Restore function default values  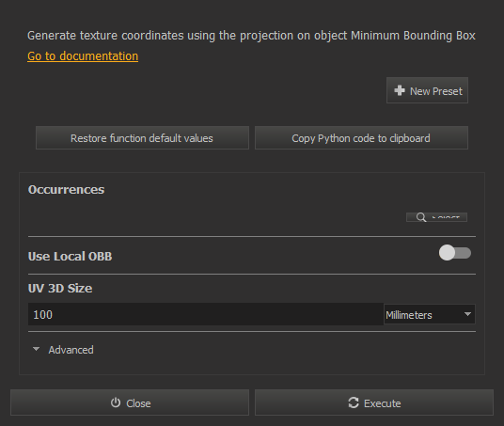click(142, 138)
